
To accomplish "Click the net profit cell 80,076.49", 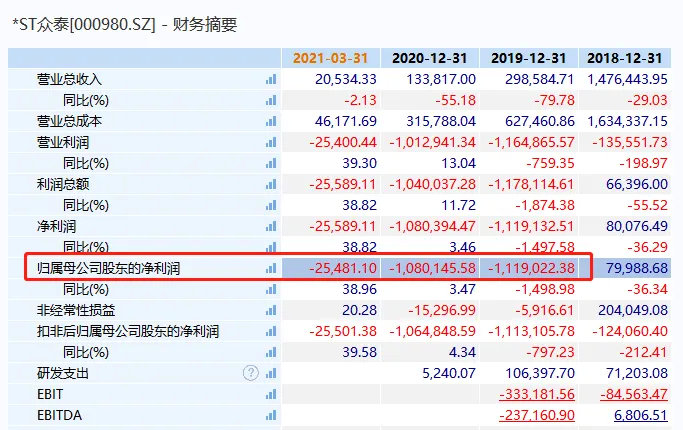I will click(637, 226).
